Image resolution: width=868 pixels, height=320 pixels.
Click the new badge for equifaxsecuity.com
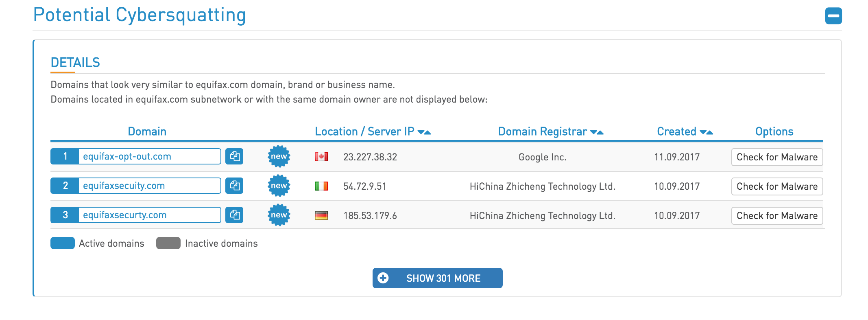(279, 186)
